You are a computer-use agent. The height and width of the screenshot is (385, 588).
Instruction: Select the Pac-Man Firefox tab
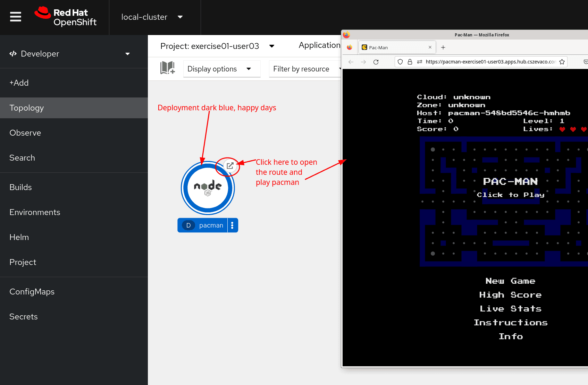pos(397,48)
